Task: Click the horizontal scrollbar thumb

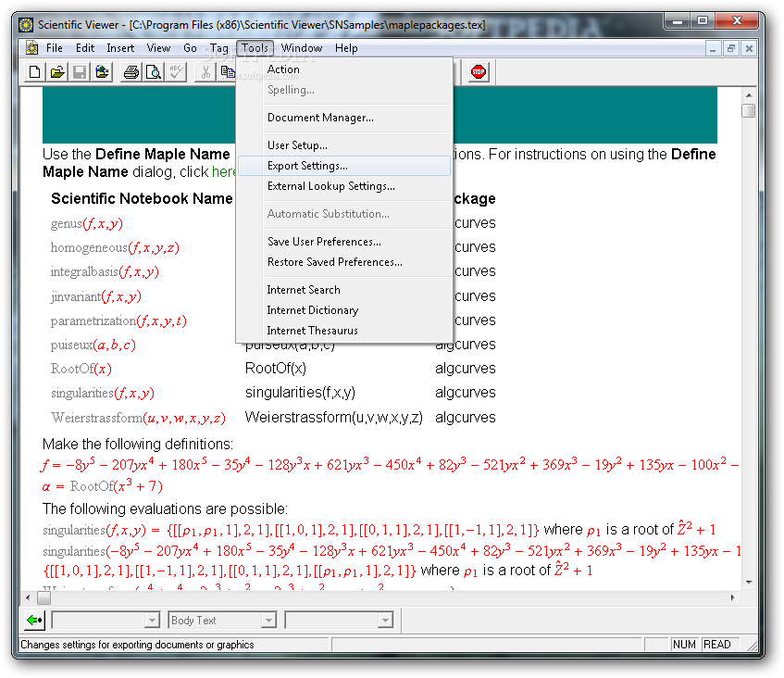Action: pyautogui.click(x=44, y=597)
